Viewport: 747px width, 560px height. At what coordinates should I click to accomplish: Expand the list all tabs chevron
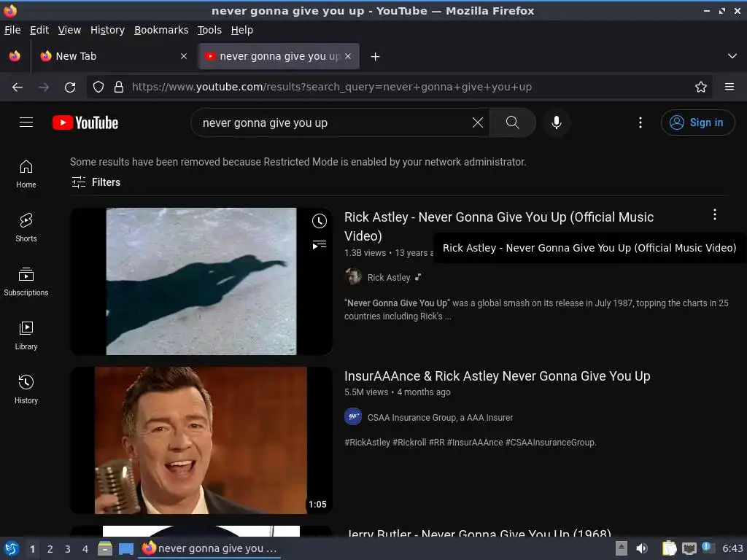tap(732, 56)
